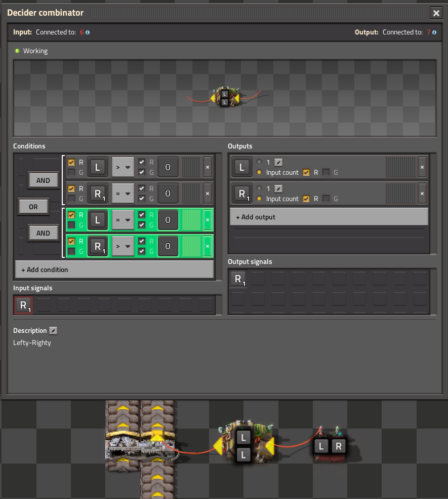This screenshot has width=448, height=499.
Task: Uncheck red wire for L in the L > 0 condition
Action: point(71,162)
